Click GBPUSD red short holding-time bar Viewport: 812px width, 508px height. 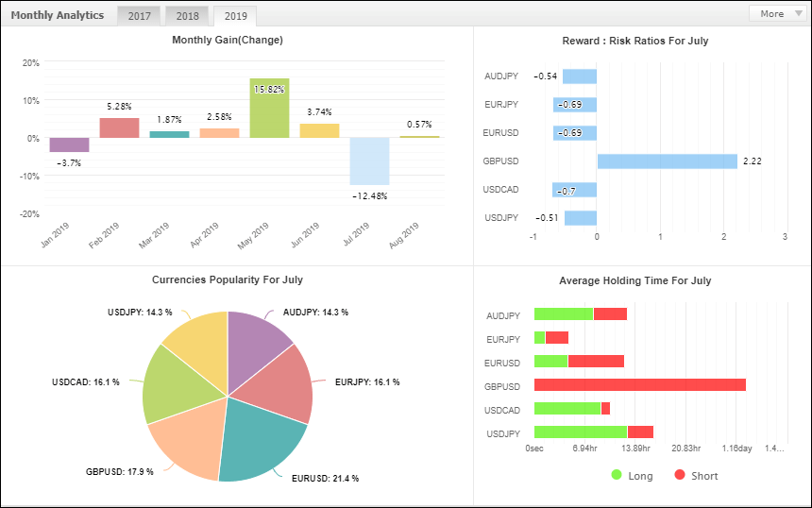pos(640,384)
